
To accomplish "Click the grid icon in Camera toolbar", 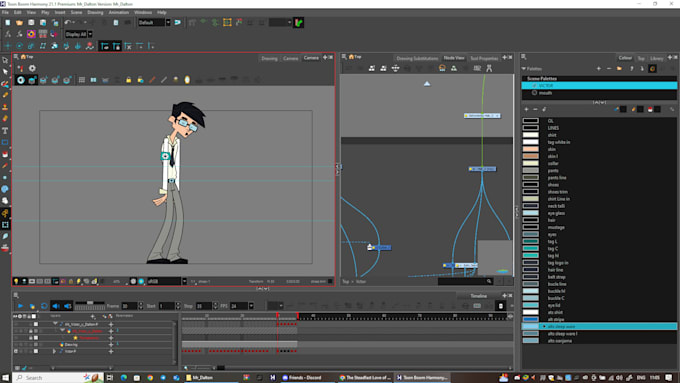I will coord(82,80).
